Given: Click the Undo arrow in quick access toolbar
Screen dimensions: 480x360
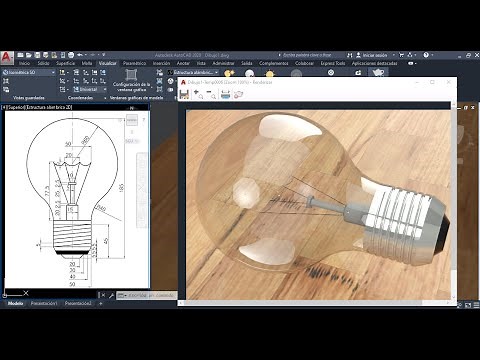Looking at the screenshot, I should (80, 55).
